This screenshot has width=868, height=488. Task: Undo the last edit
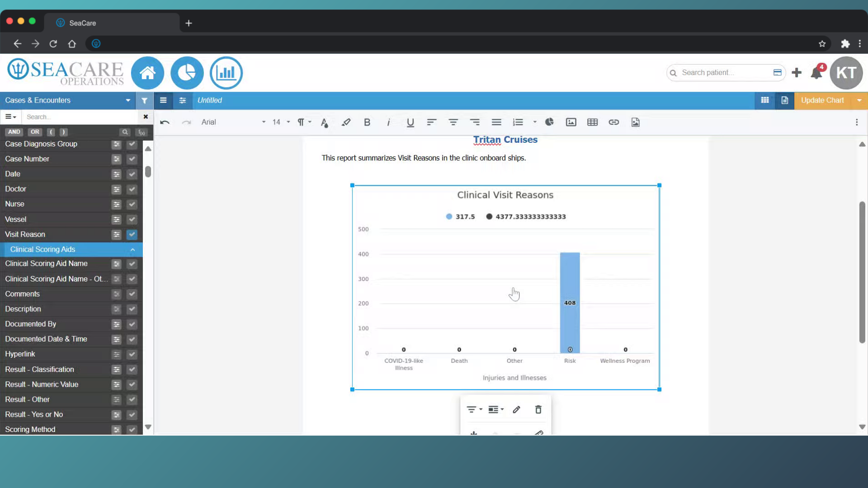pos(165,122)
